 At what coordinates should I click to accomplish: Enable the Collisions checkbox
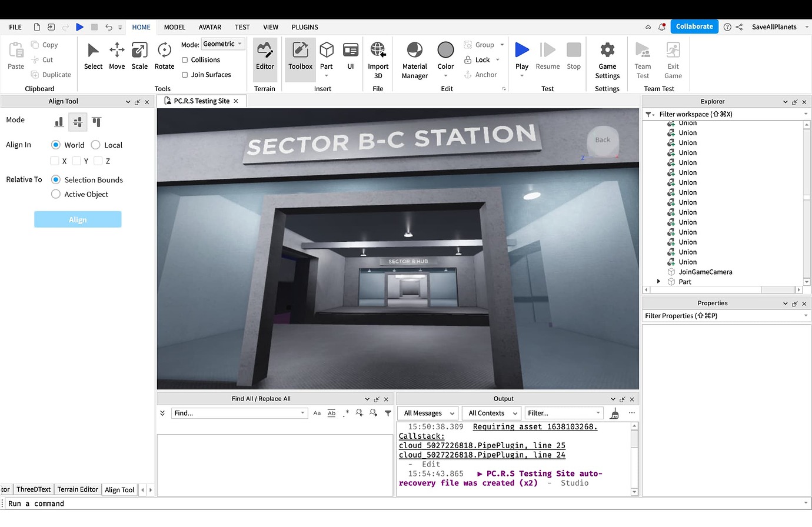185,59
